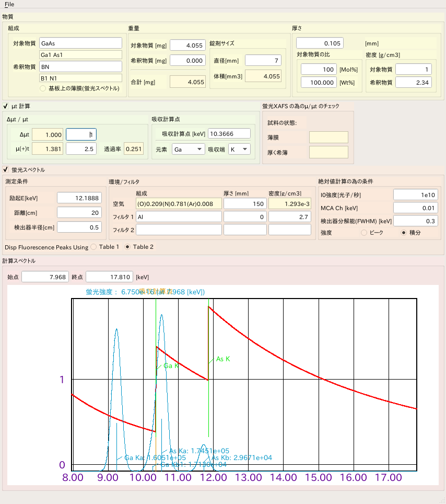The height and width of the screenshot is (504, 446).
Task: Select Table 2 for fluorescence peaks
Action: click(x=127, y=247)
